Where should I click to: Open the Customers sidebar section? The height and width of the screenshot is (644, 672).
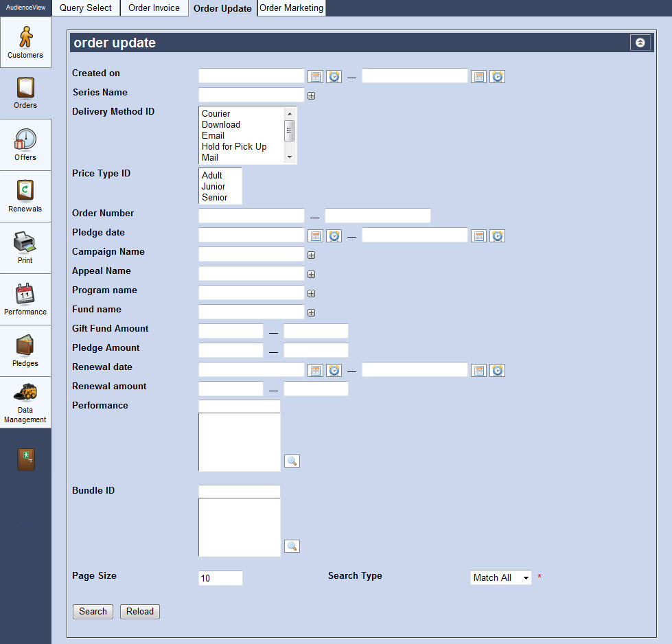(25, 42)
